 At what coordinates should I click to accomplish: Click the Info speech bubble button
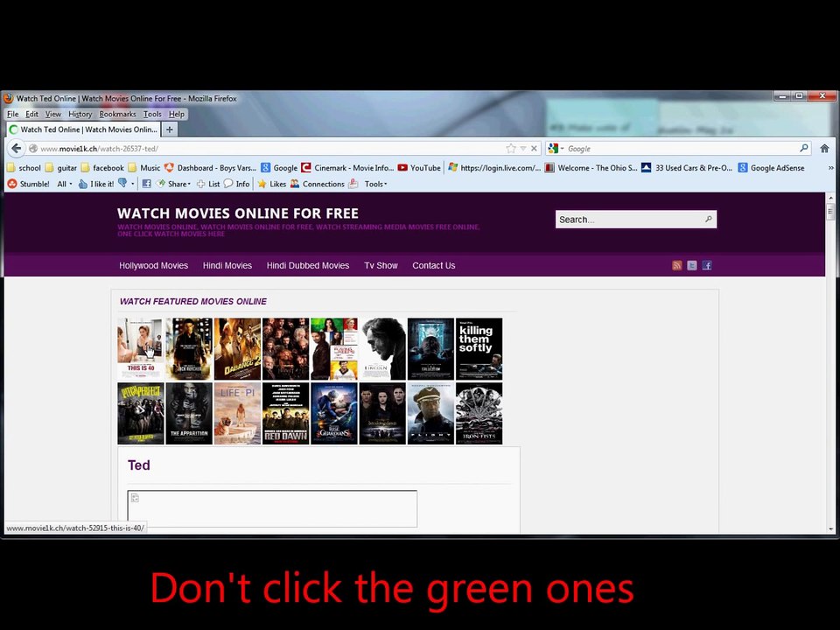click(x=237, y=184)
